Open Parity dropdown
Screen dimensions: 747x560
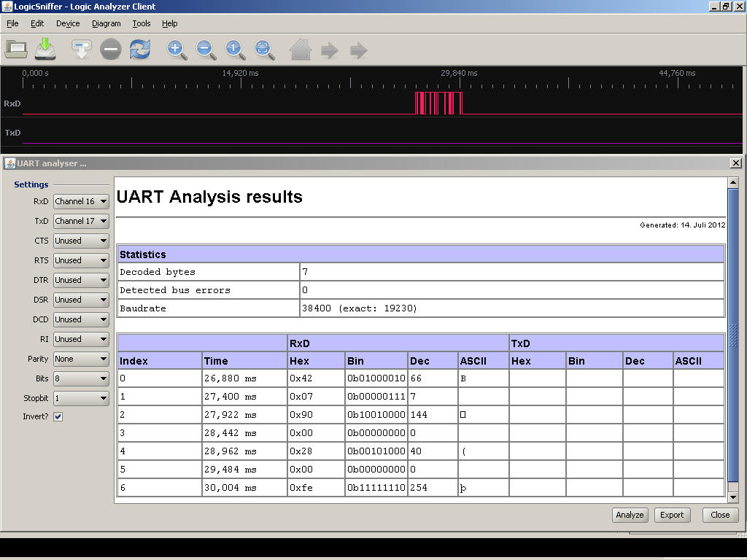pos(81,359)
